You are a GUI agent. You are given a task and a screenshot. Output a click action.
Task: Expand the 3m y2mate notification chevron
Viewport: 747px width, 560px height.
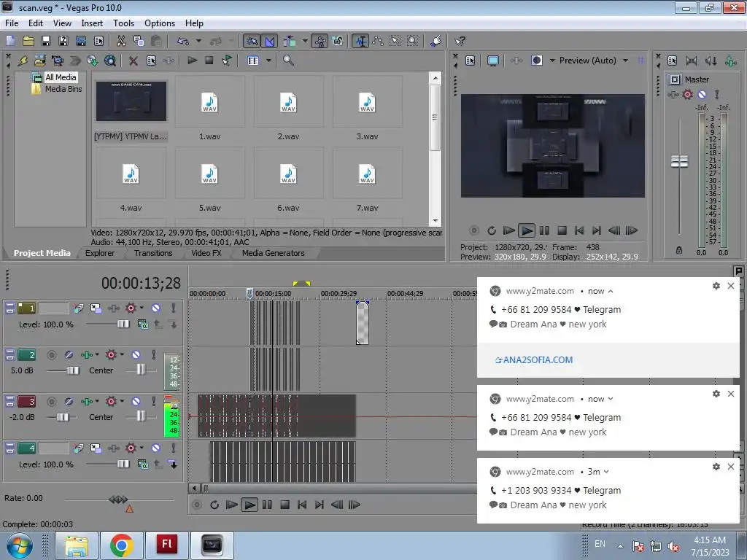[x=606, y=472]
